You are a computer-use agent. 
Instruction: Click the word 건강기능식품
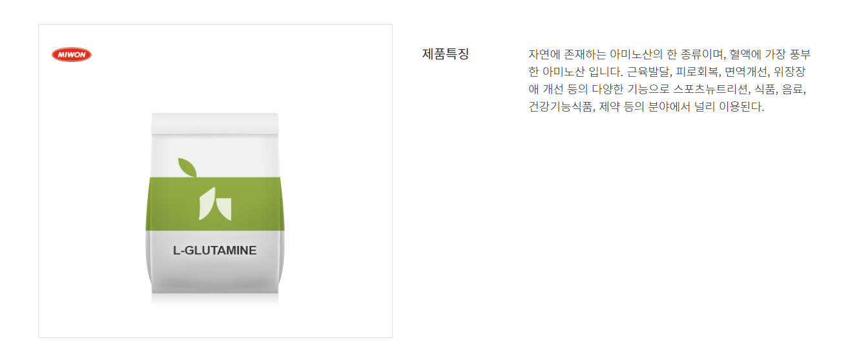(x=561, y=106)
